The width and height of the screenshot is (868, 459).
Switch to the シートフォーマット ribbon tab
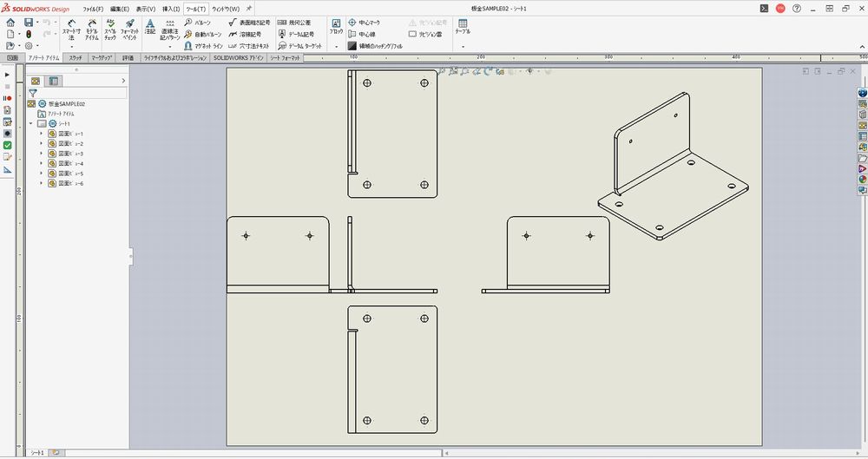point(285,57)
